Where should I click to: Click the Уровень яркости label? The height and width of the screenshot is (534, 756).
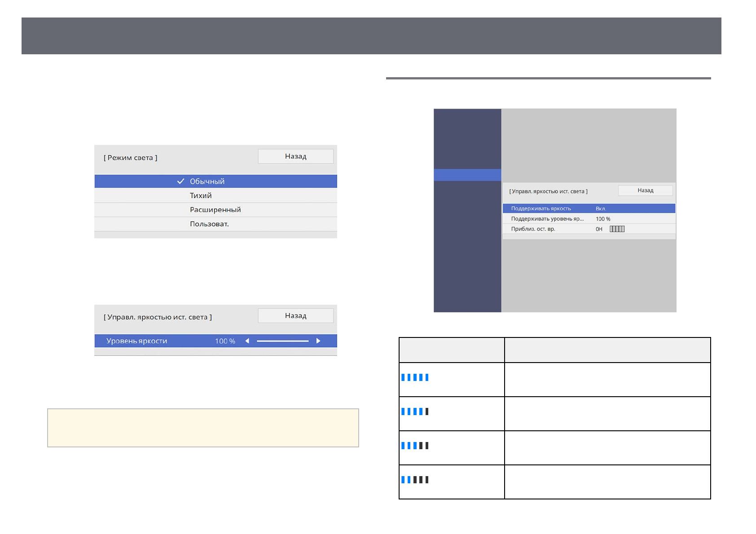pyautogui.click(x=136, y=341)
